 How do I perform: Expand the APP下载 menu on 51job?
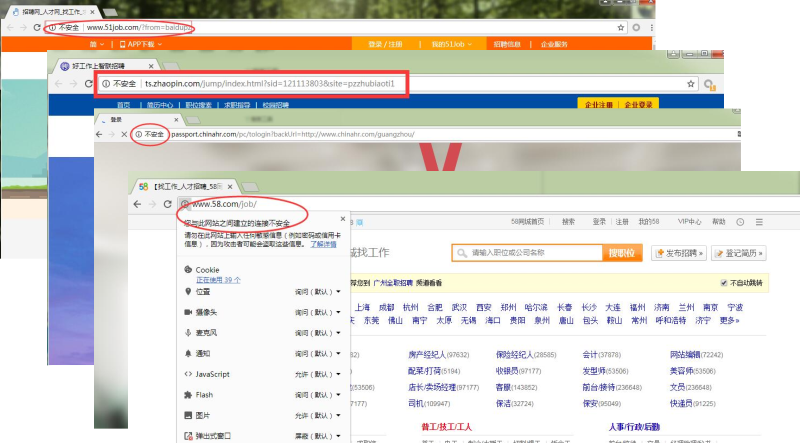click(141, 44)
